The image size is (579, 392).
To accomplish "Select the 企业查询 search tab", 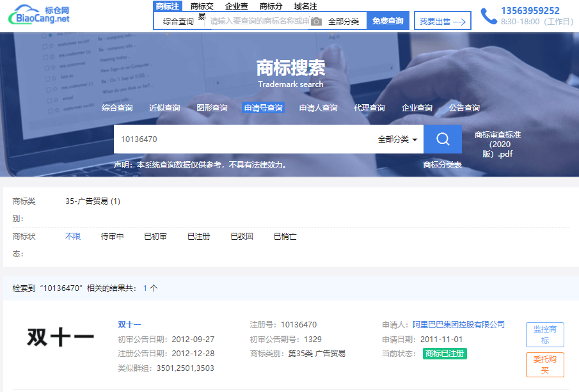I will (x=417, y=108).
